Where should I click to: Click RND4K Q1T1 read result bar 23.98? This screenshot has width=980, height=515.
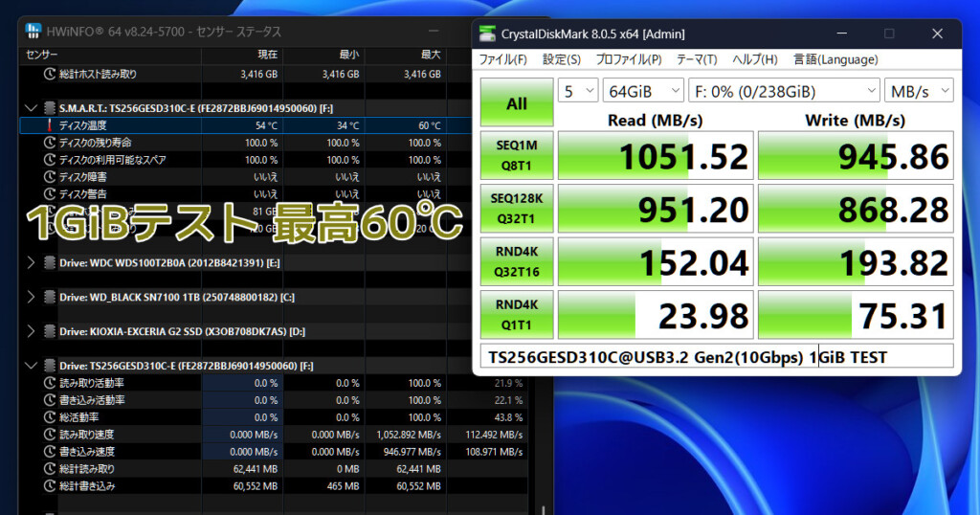click(x=656, y=315)
